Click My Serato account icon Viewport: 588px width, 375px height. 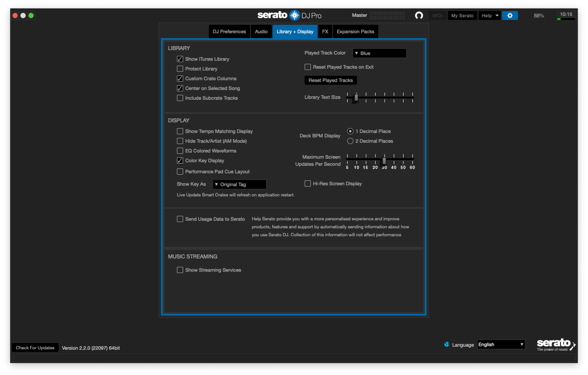[x=463, y=15]
